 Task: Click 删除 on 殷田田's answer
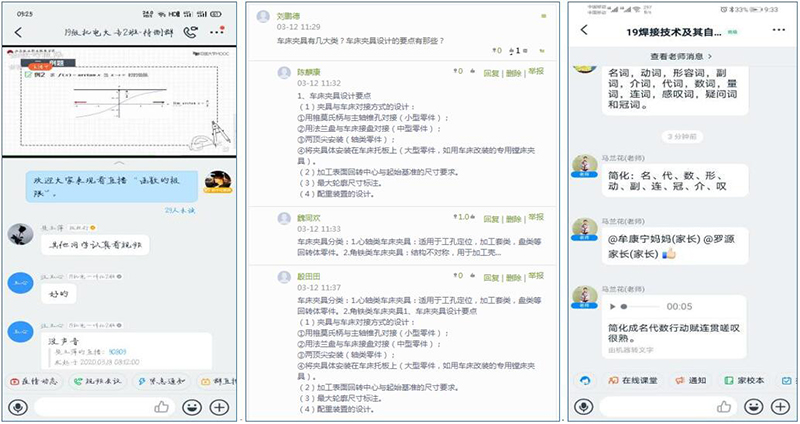514,274
